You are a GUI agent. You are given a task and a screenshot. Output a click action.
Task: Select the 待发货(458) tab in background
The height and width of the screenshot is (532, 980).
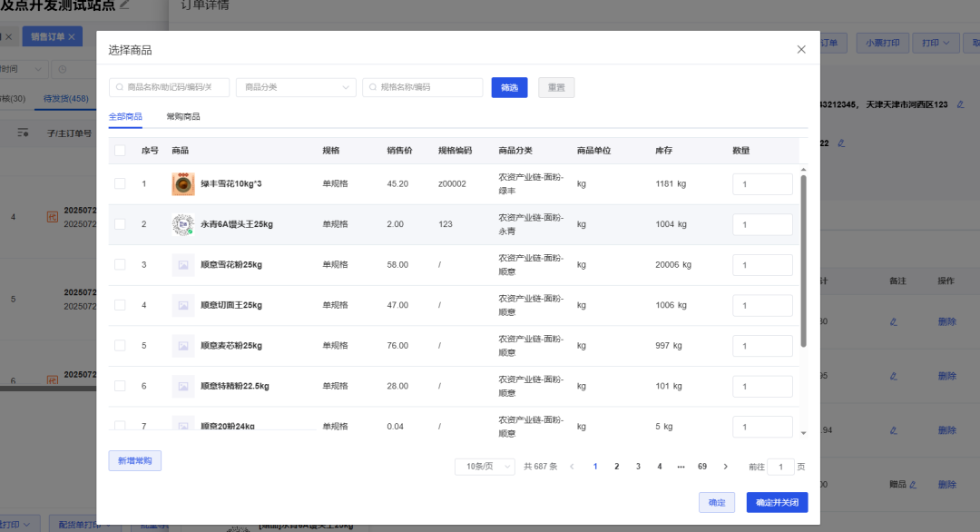(x=65, y=98)
